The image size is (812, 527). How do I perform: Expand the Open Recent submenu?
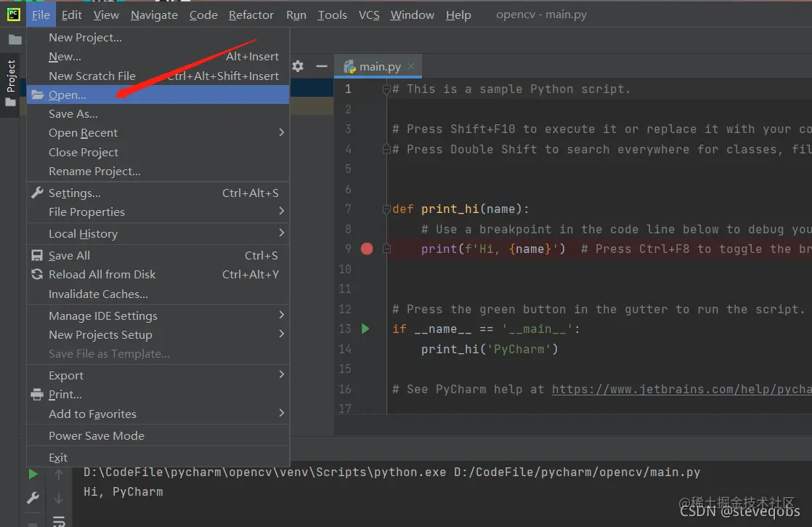pyautogui.click(x=158, y=132)
